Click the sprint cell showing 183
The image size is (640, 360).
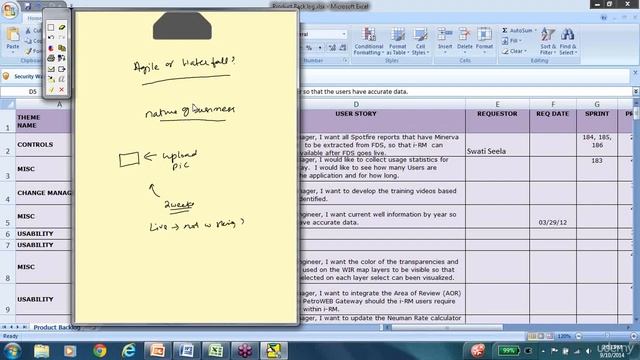pos(597,169)
